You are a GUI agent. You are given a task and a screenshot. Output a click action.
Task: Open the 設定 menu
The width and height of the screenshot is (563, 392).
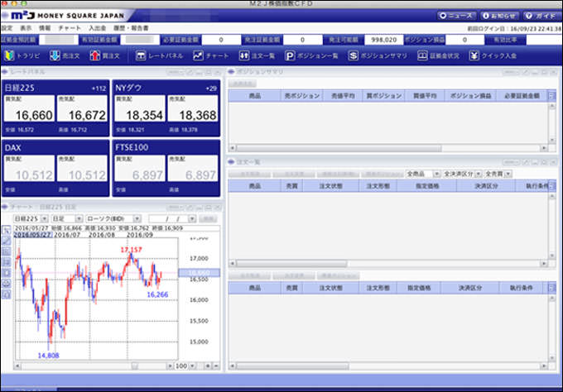tap(7, 28)
